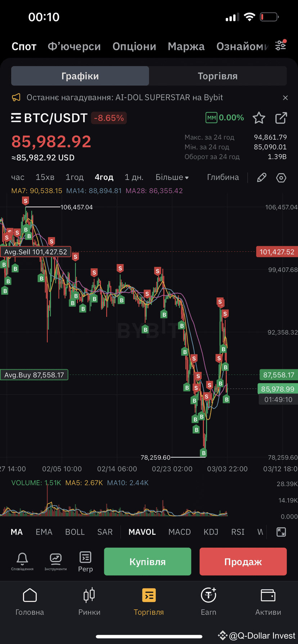Enable the SAR indicator
Viewport: 298px width, 644px height.
(x=105, y=532)
